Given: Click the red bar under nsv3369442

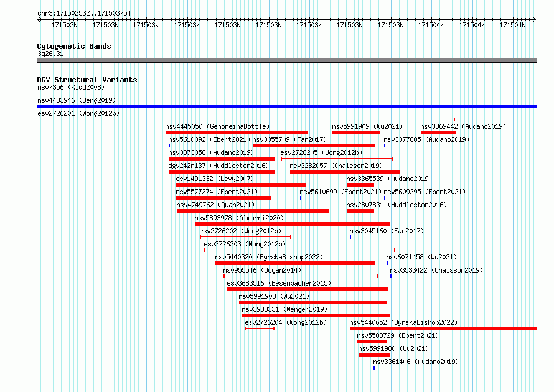Looking at the screenshot, I should [438, 133].
